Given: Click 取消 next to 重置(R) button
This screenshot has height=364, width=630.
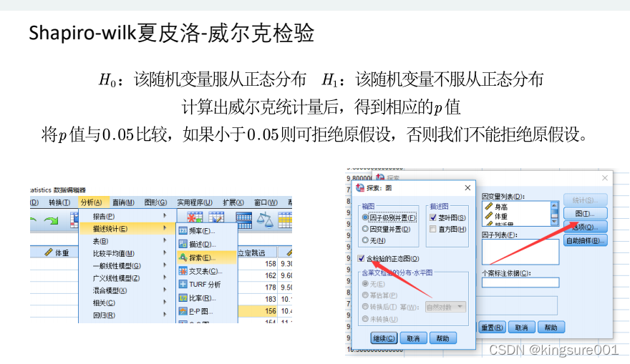Looking at the screenshot, I should [x=521, y=328].
